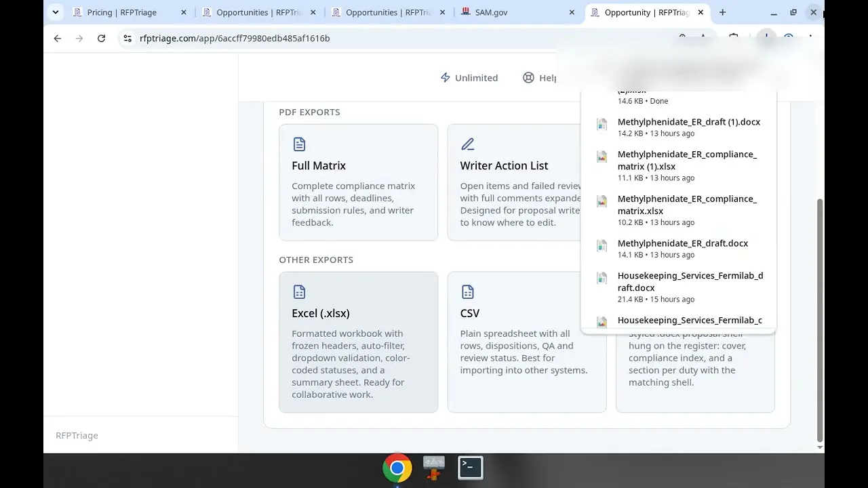Click the browser forward arrow

[x=79, y=39]
